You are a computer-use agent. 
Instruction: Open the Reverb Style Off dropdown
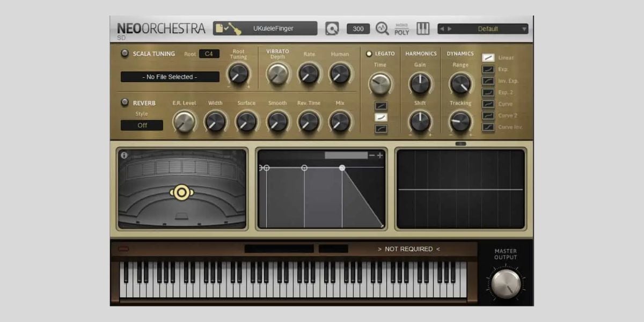coord(142,125)
